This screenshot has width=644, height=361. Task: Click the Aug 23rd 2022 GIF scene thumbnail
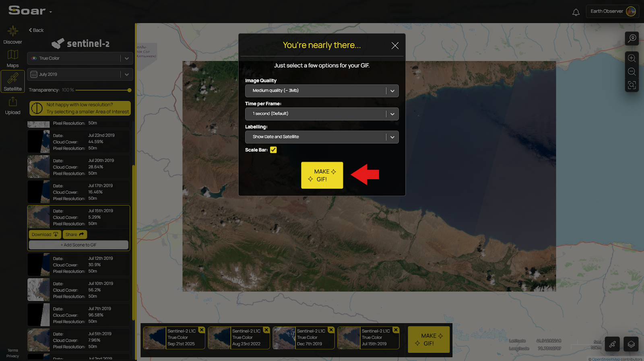tap(219, 338)
